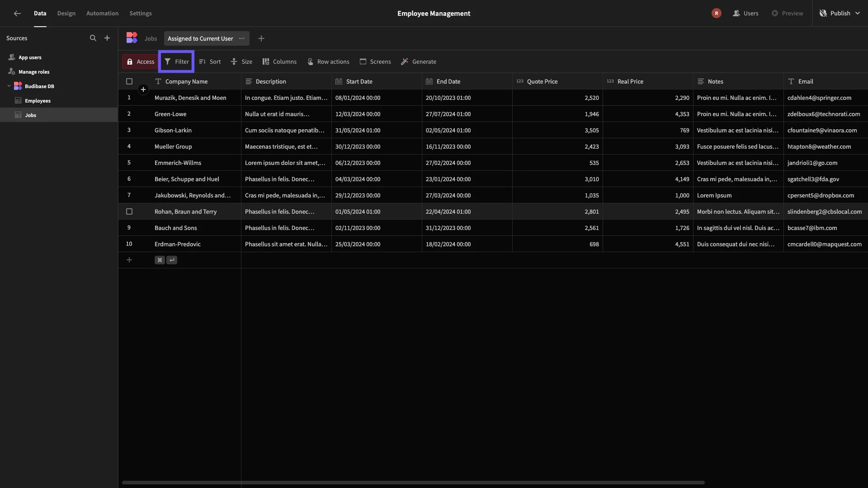
Task: Click the enter-key shortcut icon below table
Action: (172, 260)
